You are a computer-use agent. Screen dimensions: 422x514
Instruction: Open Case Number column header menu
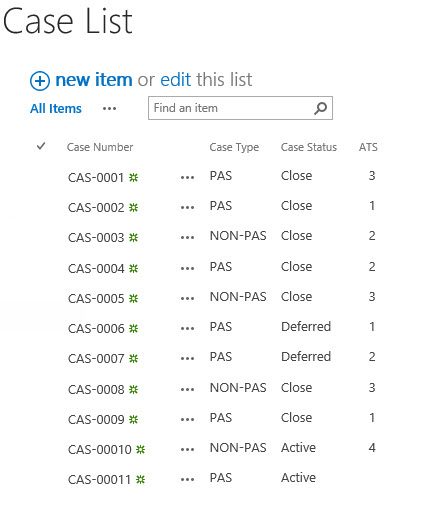click(x=100, y=147)
